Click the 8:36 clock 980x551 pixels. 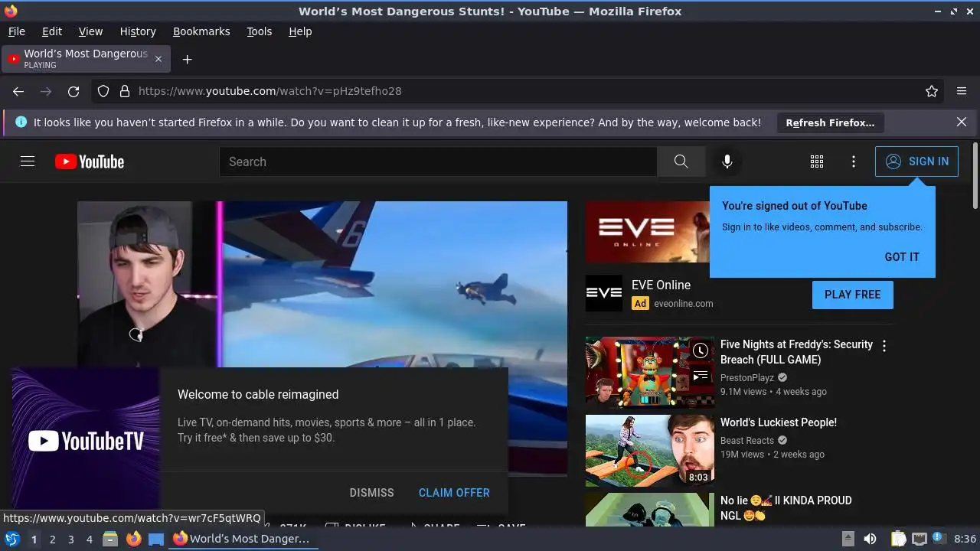pos(965,539)
